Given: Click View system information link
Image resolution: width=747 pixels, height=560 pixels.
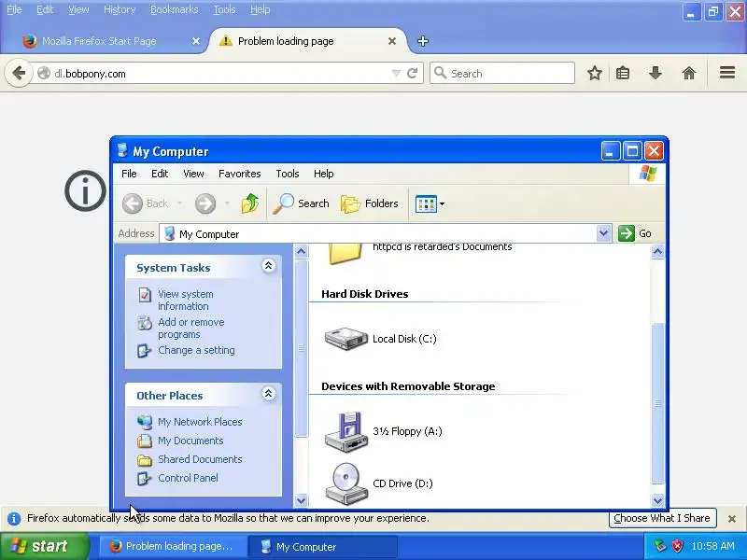Looking at the screenshot, I should click(x=185, y=300).
